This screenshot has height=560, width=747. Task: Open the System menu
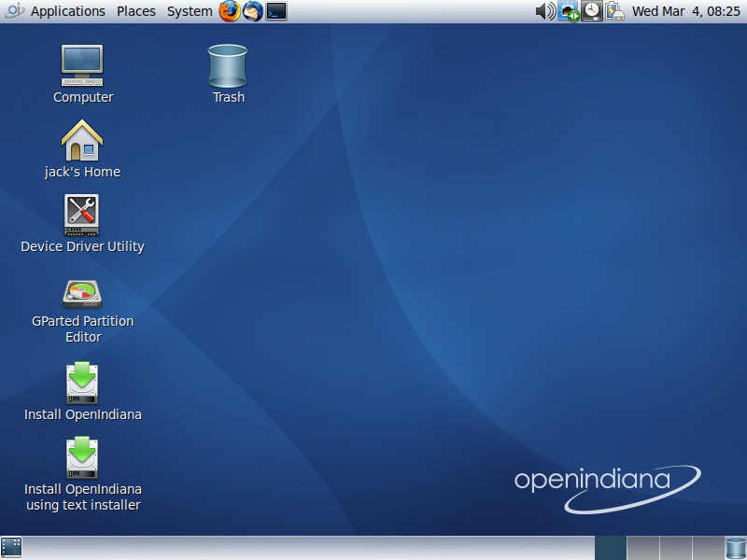tap(190, 11)
